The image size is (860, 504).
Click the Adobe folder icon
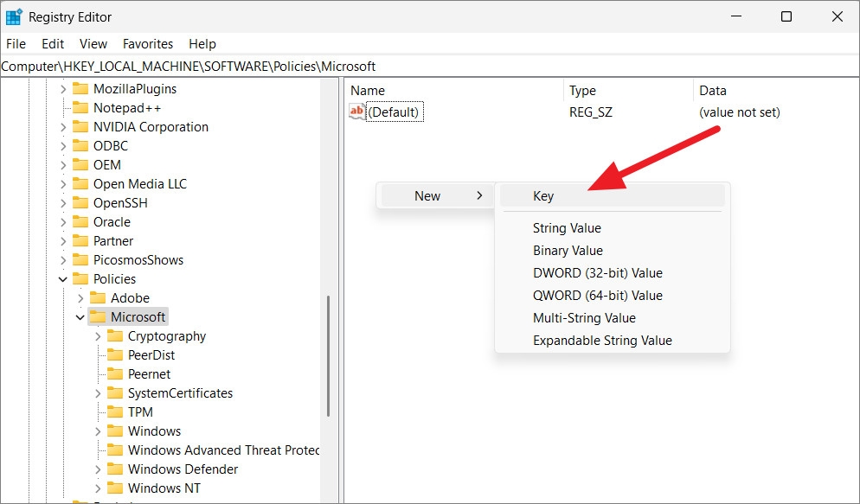click(x=98, y=297)
